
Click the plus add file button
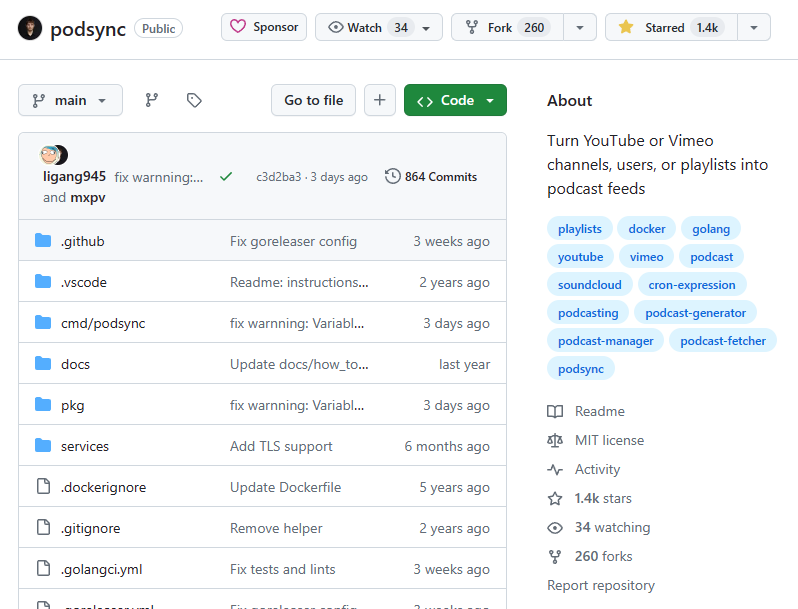[379, 100]
